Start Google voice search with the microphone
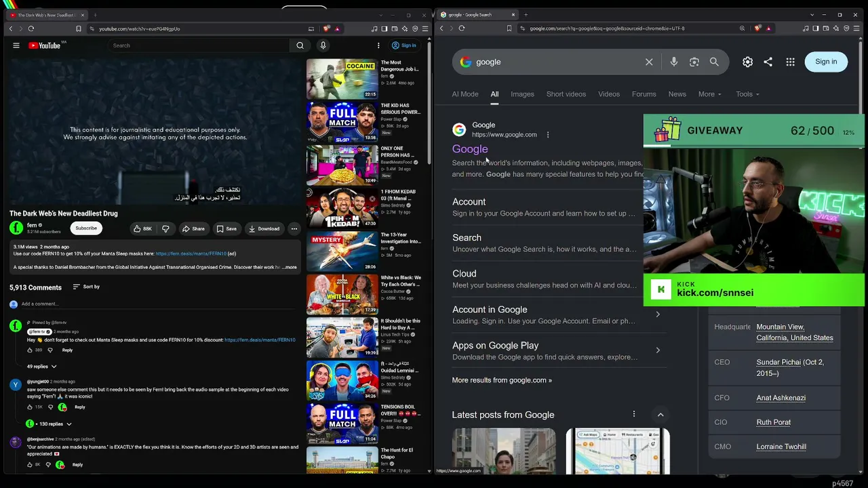 [673, 62]
